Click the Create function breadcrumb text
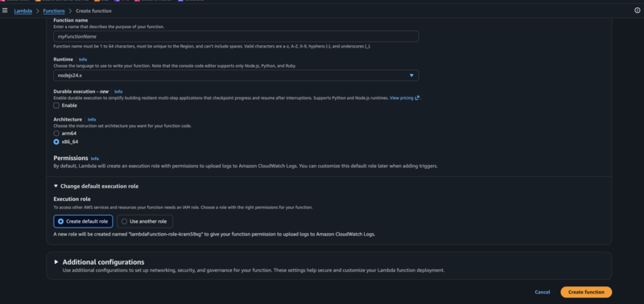Image resolution: width=644 pixels, height=304 pixels. (93, 11)
